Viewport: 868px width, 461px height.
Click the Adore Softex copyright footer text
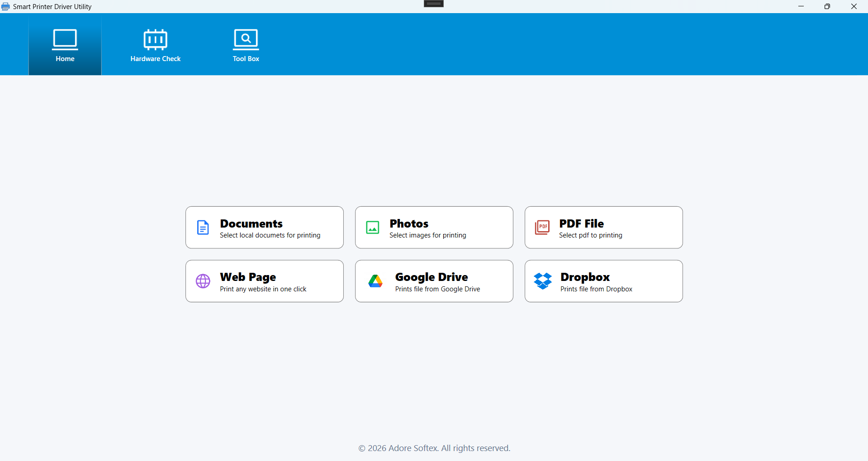[434, 448]
